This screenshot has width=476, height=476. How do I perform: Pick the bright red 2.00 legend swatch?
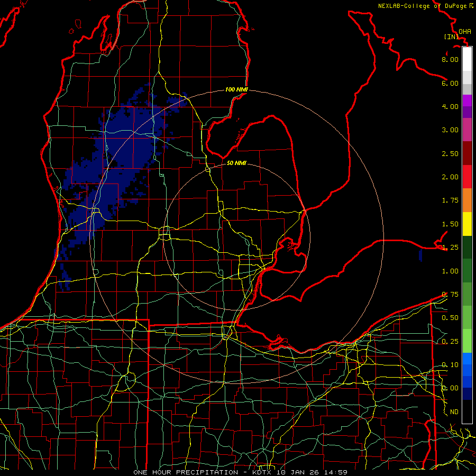[467, 177]
